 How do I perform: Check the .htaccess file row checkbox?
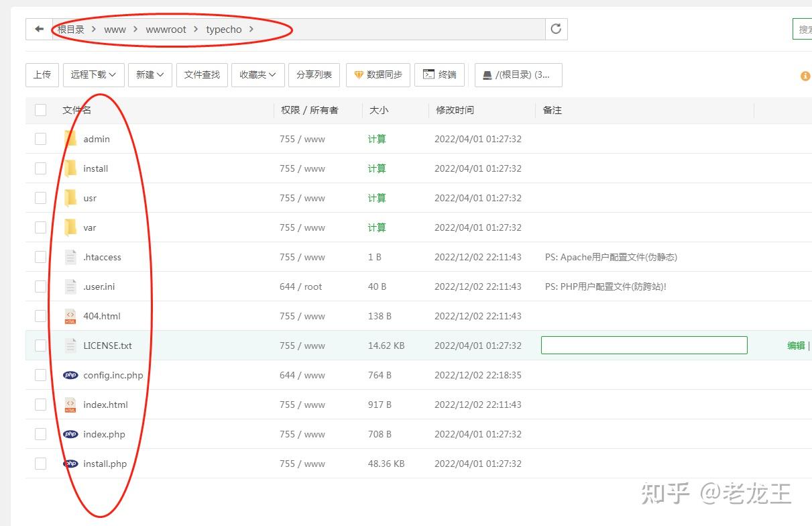40,257
